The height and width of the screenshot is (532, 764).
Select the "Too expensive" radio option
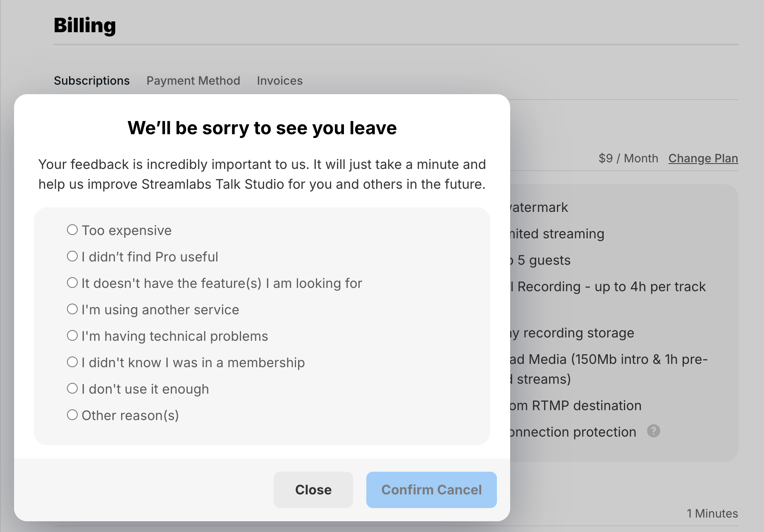(72, 230)
